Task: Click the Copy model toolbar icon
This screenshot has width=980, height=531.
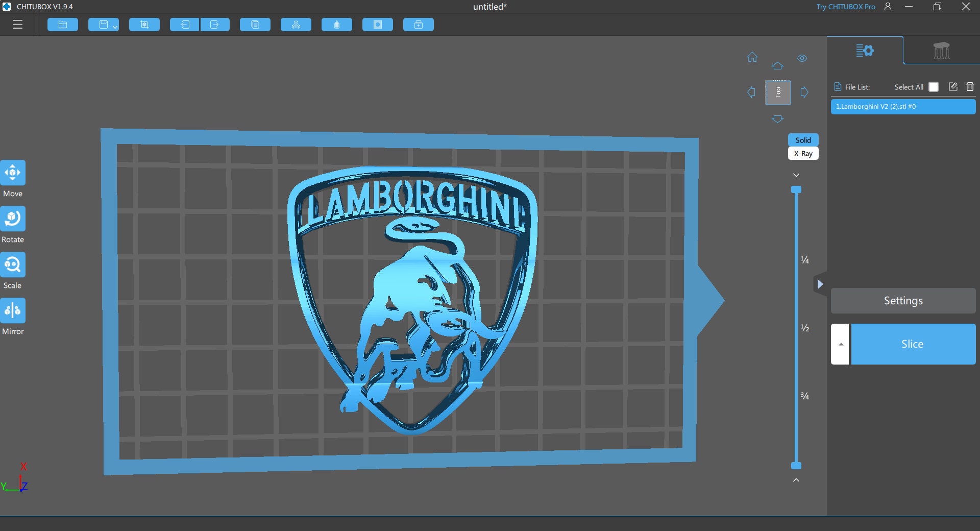Action: click(x=255, y=24)
